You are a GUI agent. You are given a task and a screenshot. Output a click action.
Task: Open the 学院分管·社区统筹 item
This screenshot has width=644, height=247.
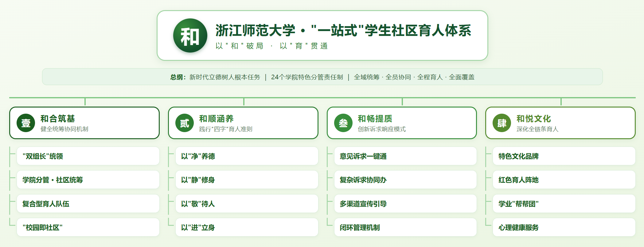(x=88, y=180)
